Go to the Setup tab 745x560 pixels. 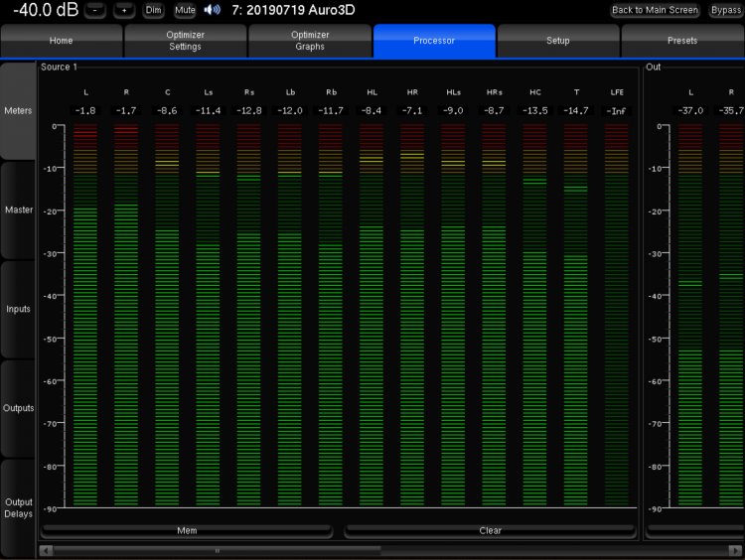pos(558,41)
